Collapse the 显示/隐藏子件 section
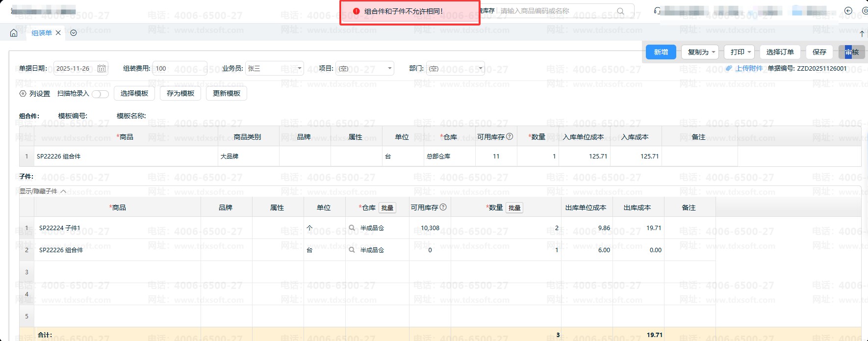868x341 pixels. 63,191
